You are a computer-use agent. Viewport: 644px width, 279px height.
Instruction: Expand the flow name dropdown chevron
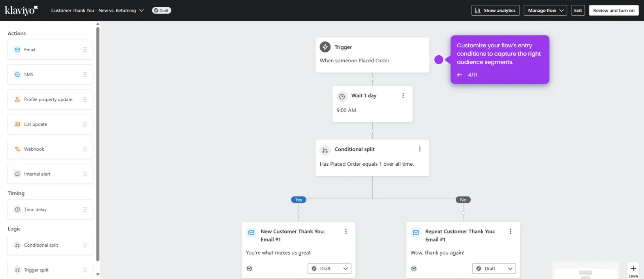tap(141, 11)
